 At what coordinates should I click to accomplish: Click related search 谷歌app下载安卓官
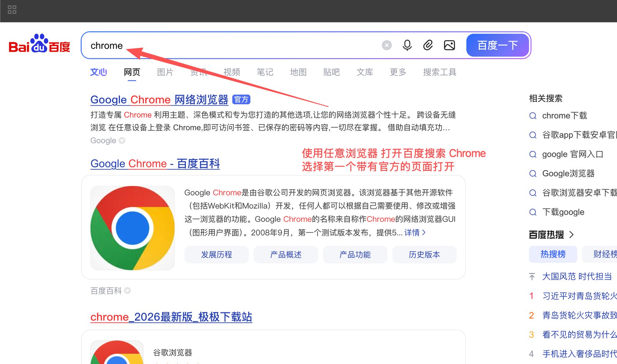point(579,135)
